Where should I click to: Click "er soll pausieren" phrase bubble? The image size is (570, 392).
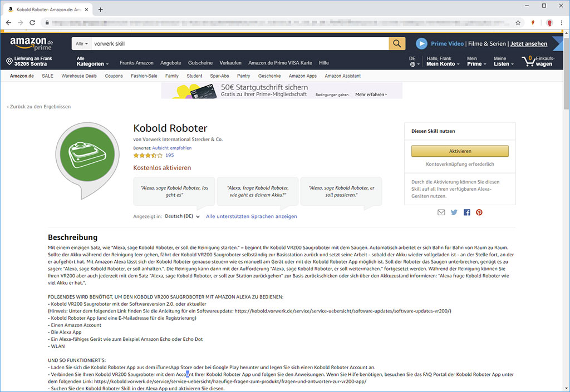[341, 191]
